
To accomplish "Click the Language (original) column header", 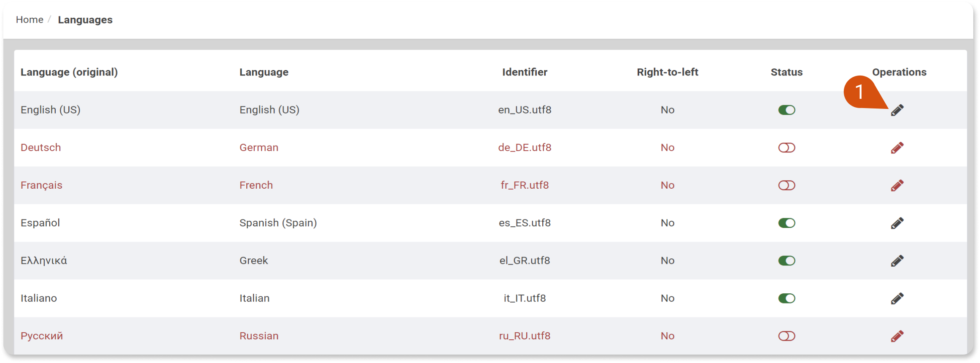I will pos(69,72).
